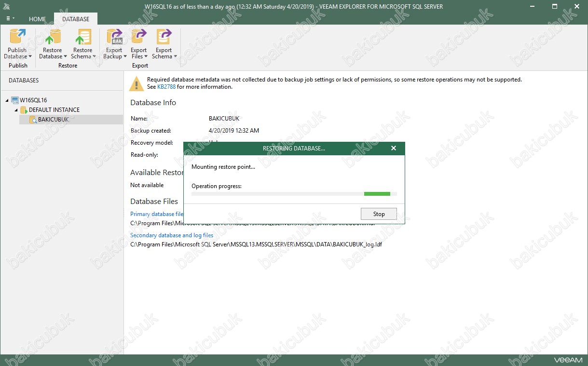Select the BAKICUBUK database in tree
Image resolution: width=588 pixels, height=366 pixels.
(53, 120)
